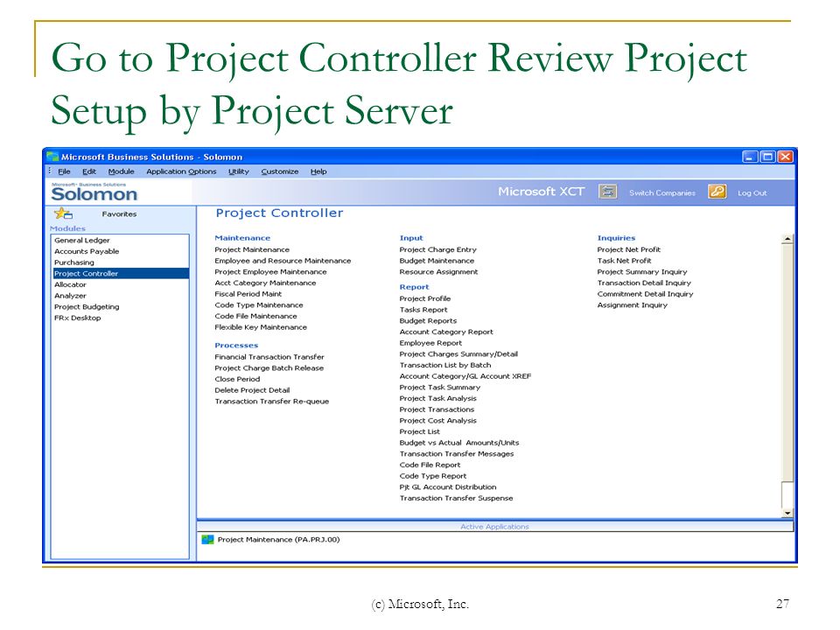Viewport: 840px width, 630px height.
Task: Open the Project Profile report
Action: (x=425, y=298)
